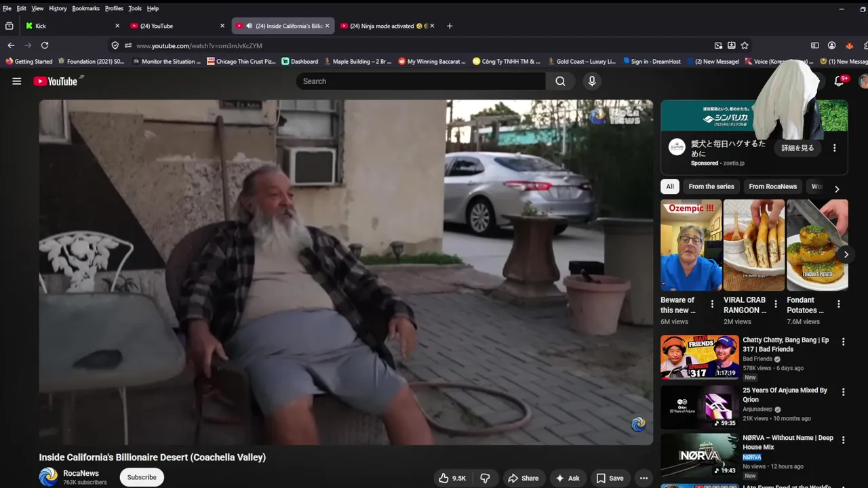The height and width of the screenshot is (488, 868).
Task: Mute the playing tab via speaker icon
Action: click(249, 26)
